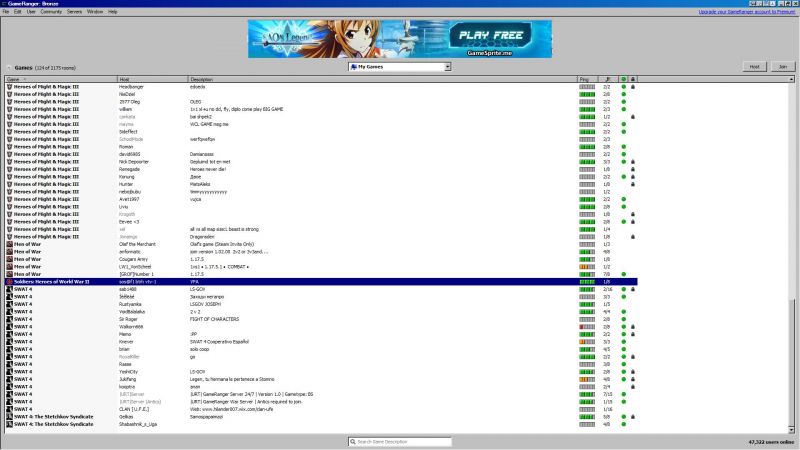Image resolution: width=800 pixels, height=450 pixels.
Task: Sort list by the Ping column header
Action: (x=587, y=80)
